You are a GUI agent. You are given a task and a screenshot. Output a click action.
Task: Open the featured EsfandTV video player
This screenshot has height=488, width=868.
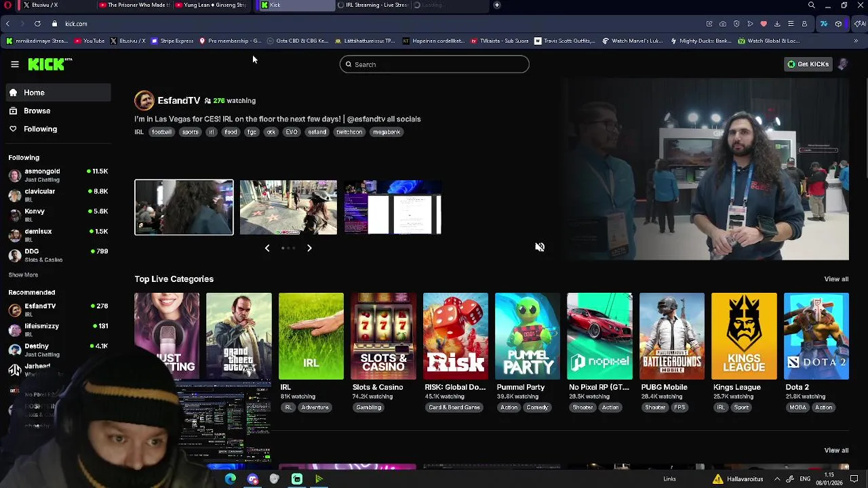(705, 169)
